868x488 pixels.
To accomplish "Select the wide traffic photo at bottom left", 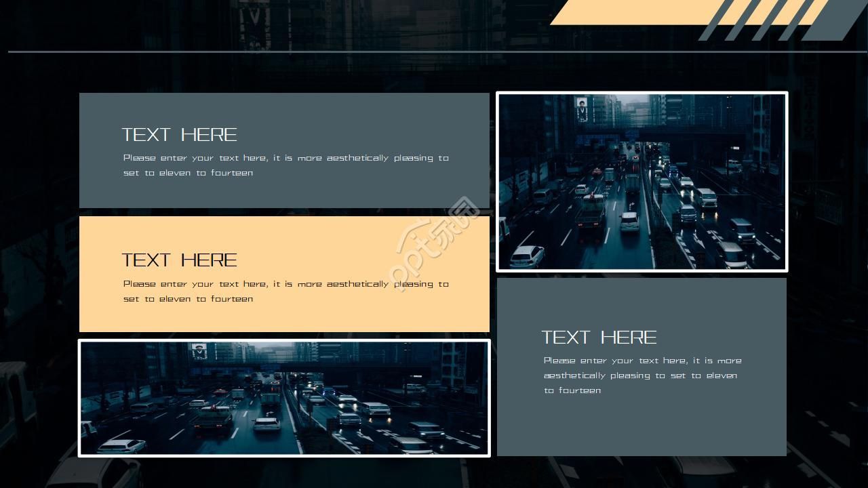I will pos(284,399).
